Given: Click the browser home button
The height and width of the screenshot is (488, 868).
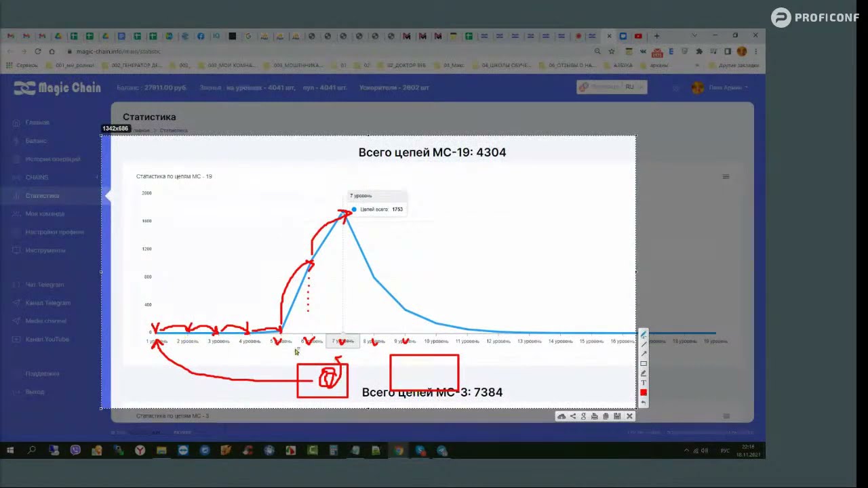Looking at the screenshot, I should (x=52, y=52).
